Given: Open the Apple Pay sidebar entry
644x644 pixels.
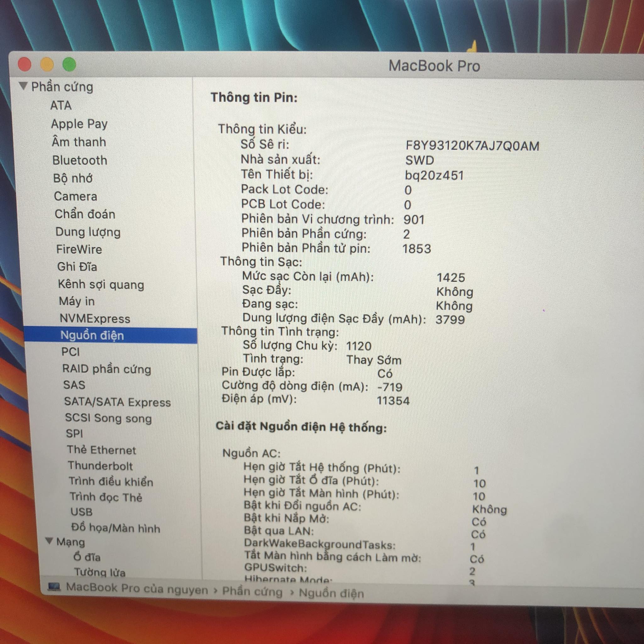Looking at the screenshot, I should click(x=79, y=124).
